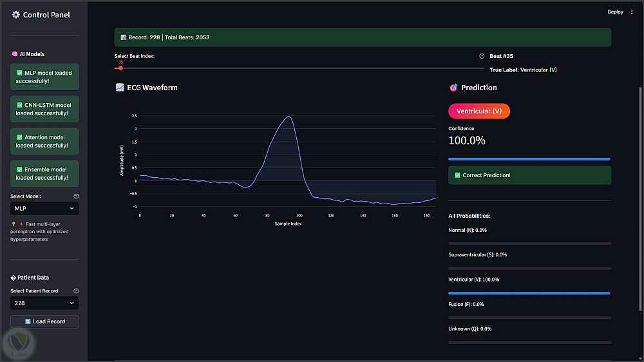Click the bar chart icon in the Record banner
The image size is (644, 362).
(x=123, y=37)
